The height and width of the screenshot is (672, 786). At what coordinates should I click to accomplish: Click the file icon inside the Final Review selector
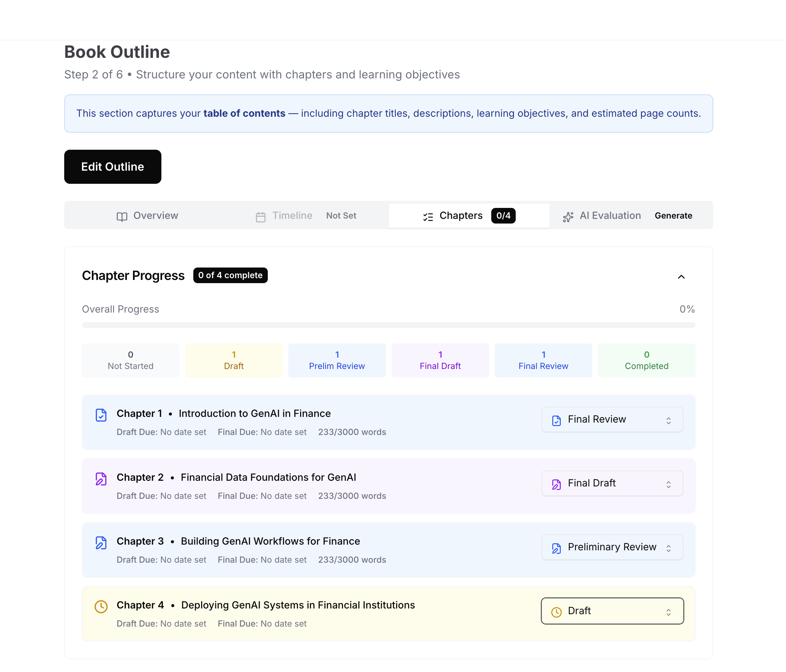(556, 420)
